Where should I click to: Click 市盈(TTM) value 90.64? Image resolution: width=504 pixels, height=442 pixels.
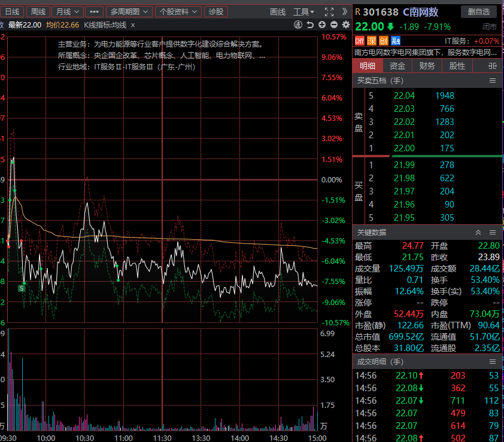click(488, 325)
